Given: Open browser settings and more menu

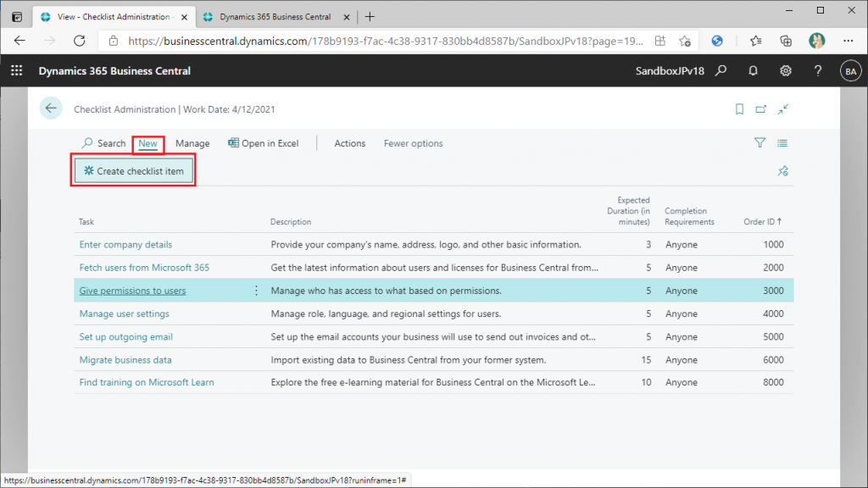Looking at the screenshot, I should [848, 41].
